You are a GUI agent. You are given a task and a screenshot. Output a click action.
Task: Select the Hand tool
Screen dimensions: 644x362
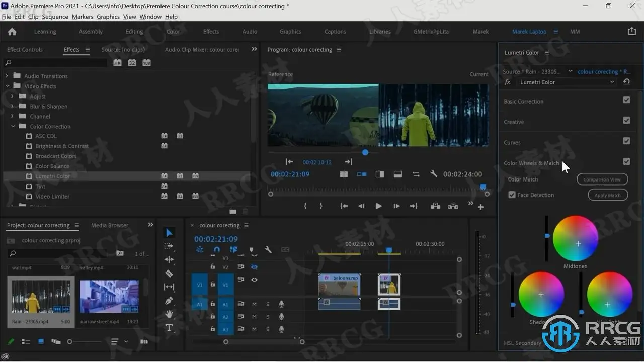click(169, 314)
